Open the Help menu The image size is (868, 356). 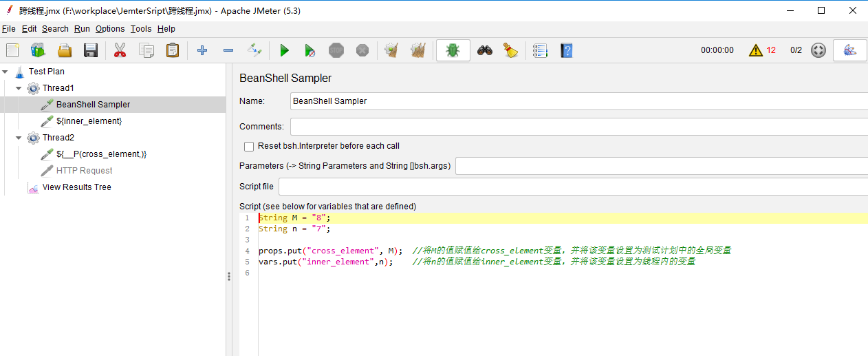[x=166, y=29]
